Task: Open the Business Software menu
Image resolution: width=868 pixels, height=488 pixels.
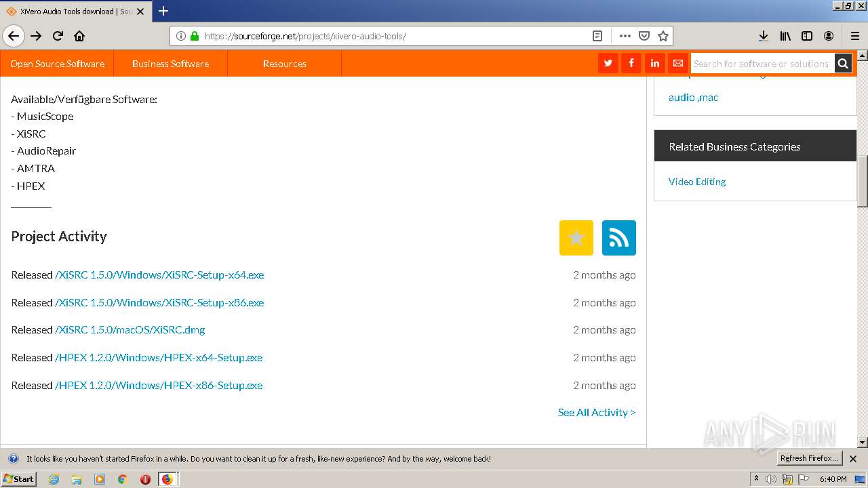Action: point(170,64)
